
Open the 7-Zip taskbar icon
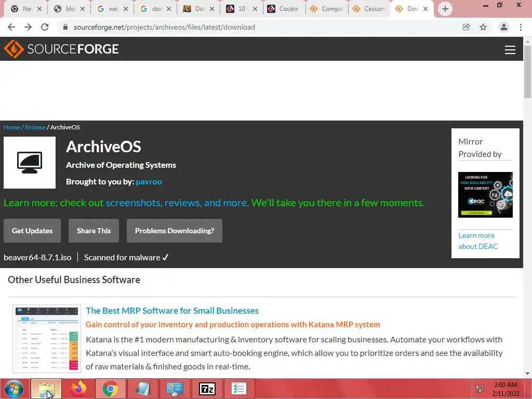[x=207, y=389]
